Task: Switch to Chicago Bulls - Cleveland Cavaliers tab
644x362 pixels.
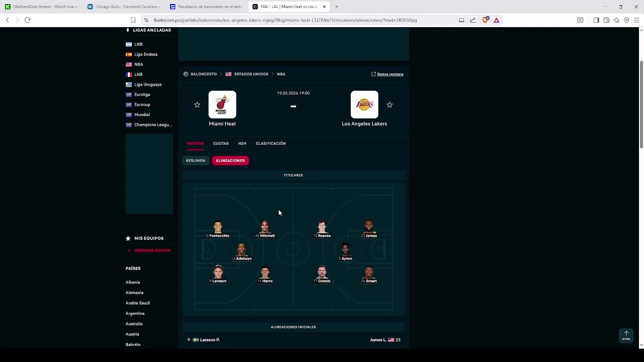Action: pos(124,7)
